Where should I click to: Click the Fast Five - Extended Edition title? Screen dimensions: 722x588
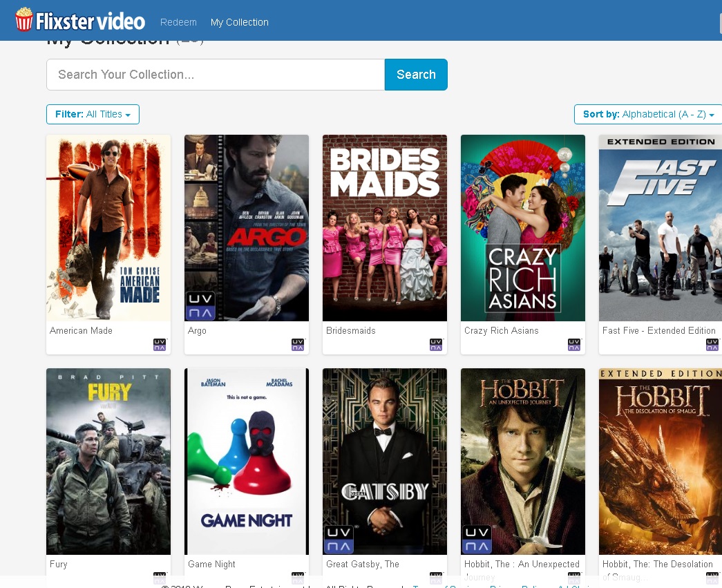click(659, 330)
